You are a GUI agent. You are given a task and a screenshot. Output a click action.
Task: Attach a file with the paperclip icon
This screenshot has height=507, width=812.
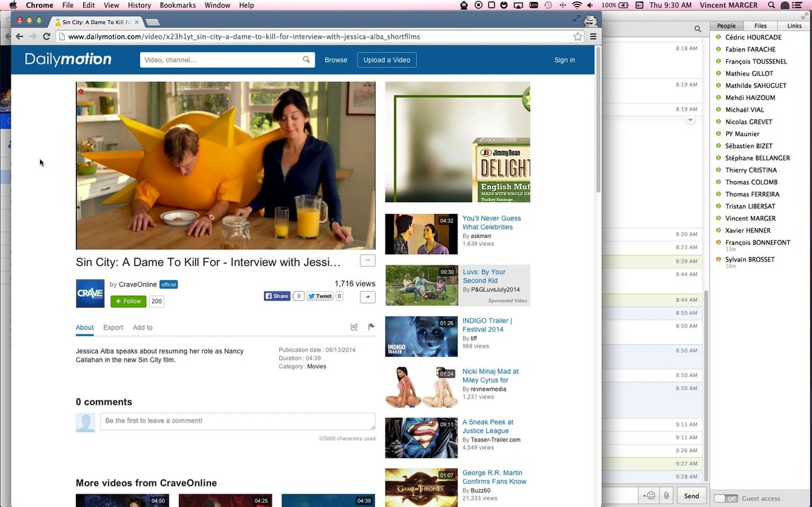(x=666, y=496)
